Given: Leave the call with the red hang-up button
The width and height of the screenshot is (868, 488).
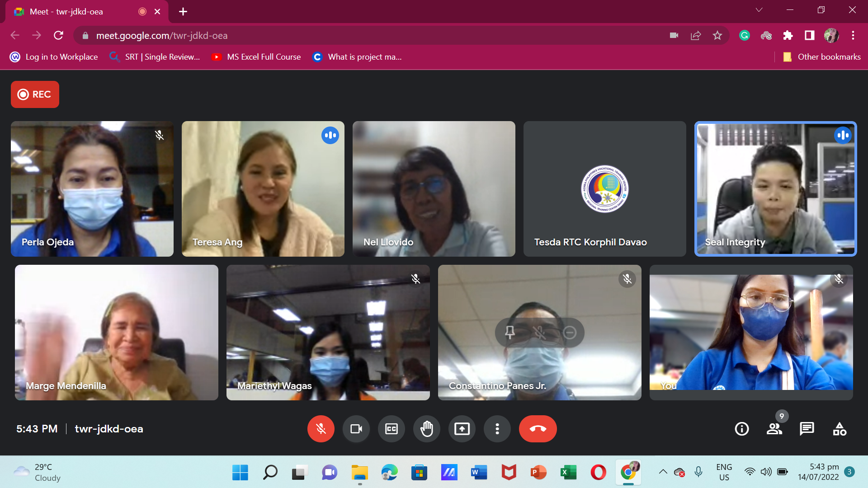Looking at the screenshot, I should pos(538,429).
